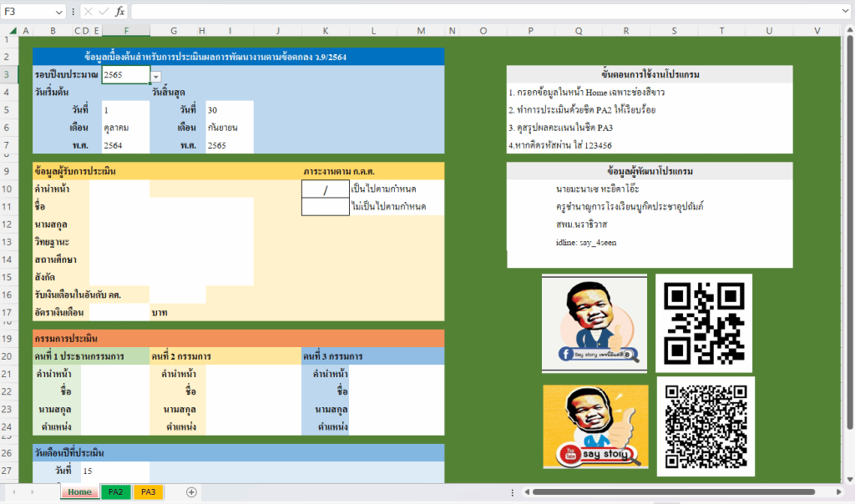Select row 3 header
This screenshot has width=855, height=504.
coord(7,74)
